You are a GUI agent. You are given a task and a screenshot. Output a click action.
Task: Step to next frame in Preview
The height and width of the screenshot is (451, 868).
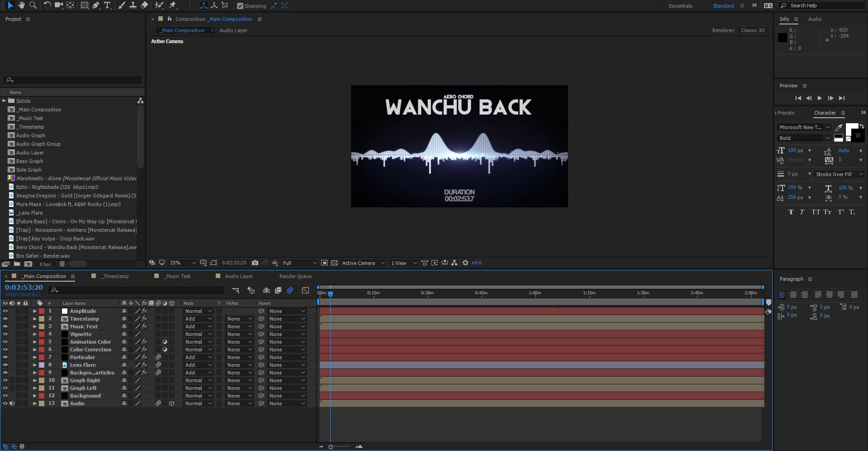[x=830, y=98]
